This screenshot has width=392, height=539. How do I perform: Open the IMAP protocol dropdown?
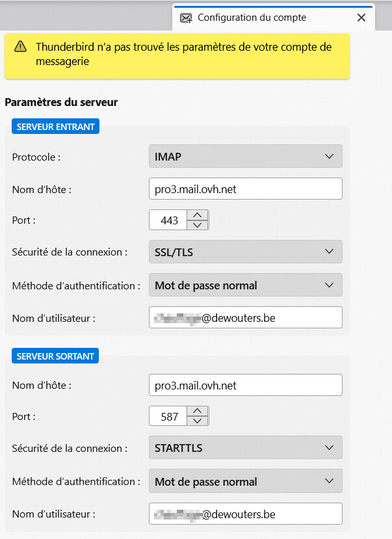point(246,157)
